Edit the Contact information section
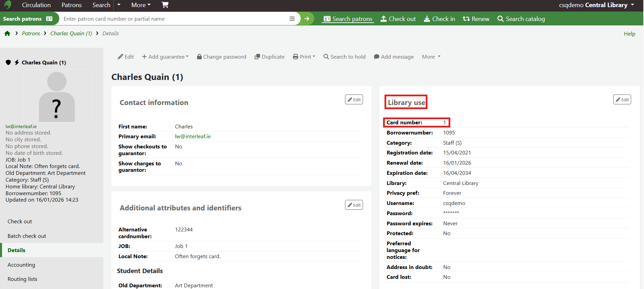This screenshot has width=644, height=289. tap(354, 100)
